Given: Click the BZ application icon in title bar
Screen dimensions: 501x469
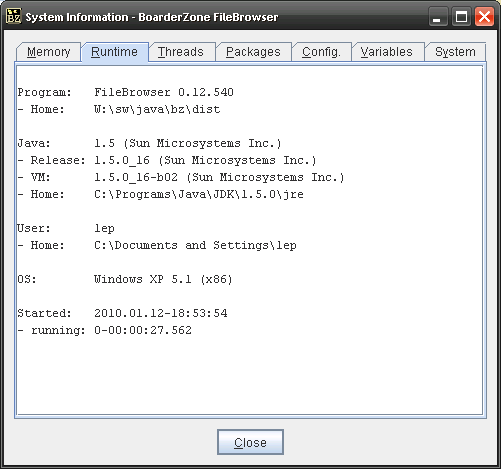Looking at the screenshot, I should coord(14,16).
